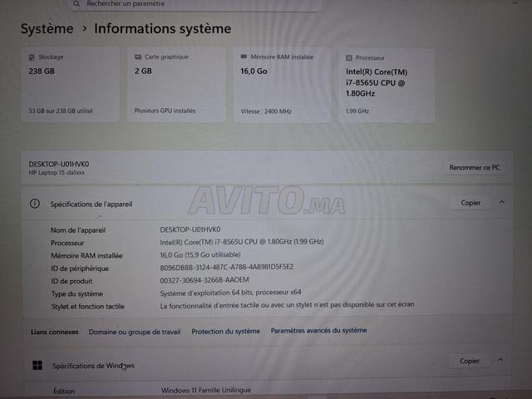Open the Processeur i7-8565U card
Viewport: 532px width, 399px height.
coord(386,86)
